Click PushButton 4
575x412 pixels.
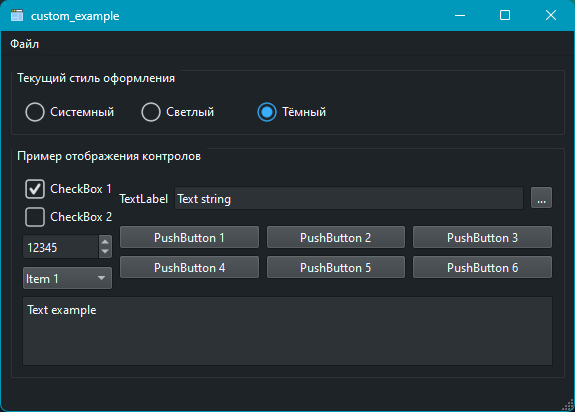click(x=189, y=267)
